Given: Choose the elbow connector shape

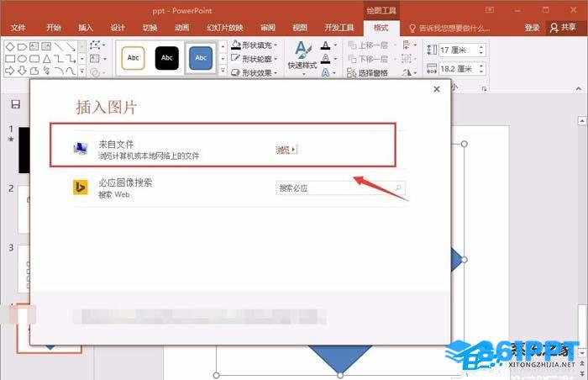Looking at the screenshot, I should coord(59,59).
